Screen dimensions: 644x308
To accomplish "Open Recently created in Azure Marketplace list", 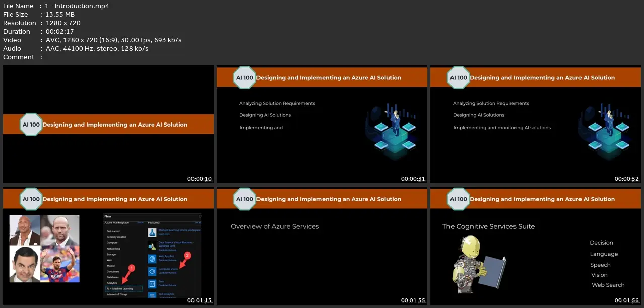I will click(x=116, y=237).
